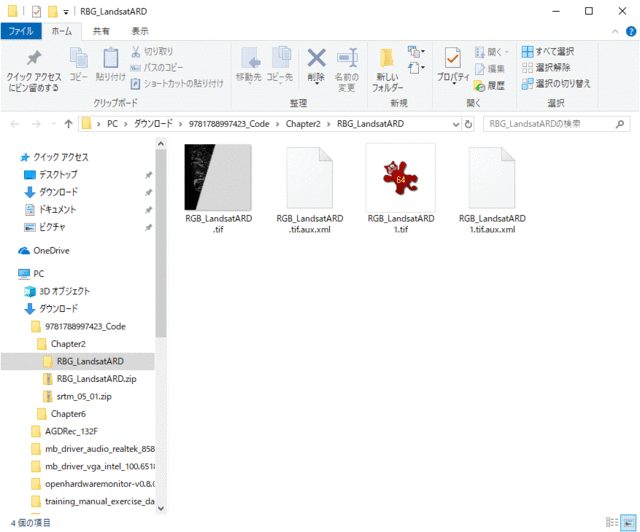Select RGB_LandsatARD1.tif file

(401, 189)
